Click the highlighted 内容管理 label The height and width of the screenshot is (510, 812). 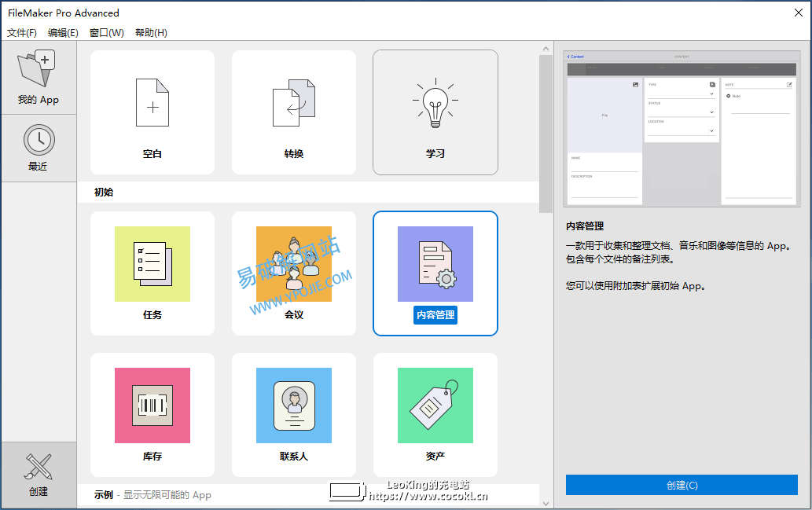pyautogui.click(x=435, y=315)
